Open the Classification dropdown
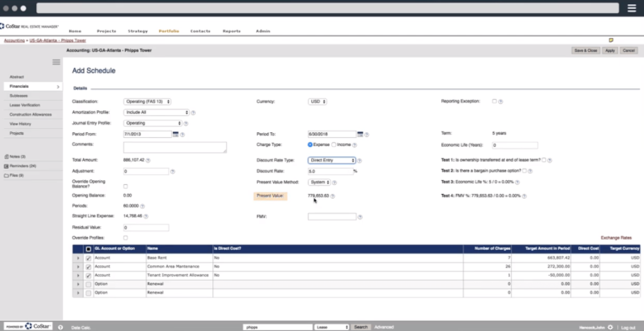 [147, 101]
